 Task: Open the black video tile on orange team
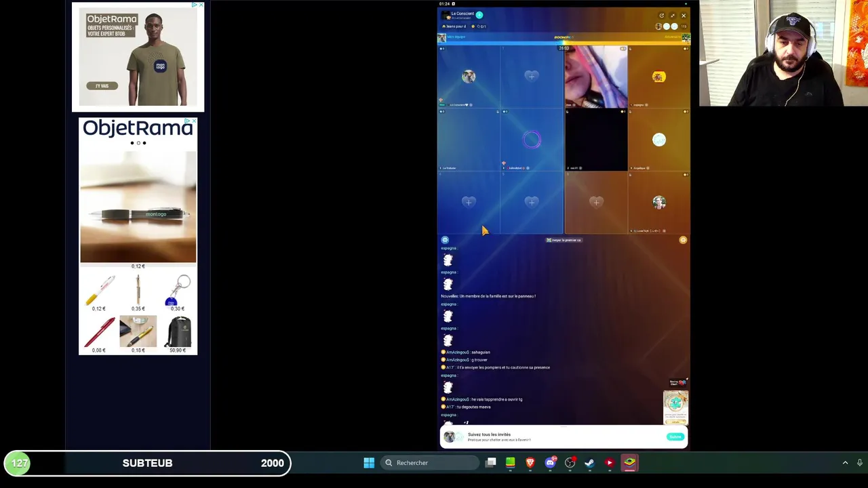coord(596,140)
